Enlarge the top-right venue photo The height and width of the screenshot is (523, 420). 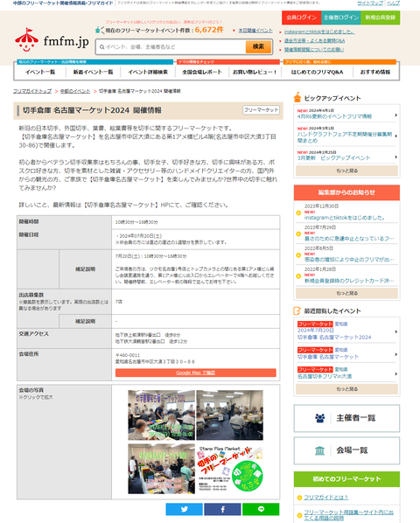[x=229, y=415]
